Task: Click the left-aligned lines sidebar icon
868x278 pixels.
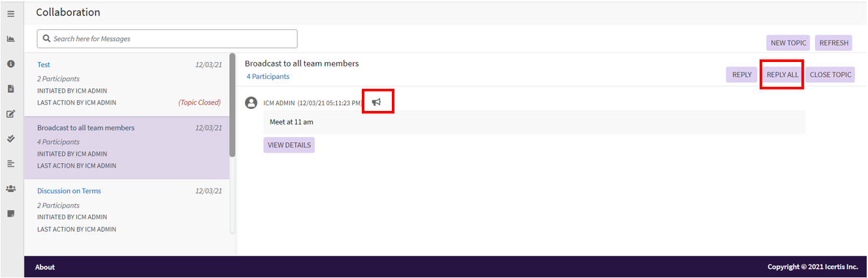Action: click(10, 164)
